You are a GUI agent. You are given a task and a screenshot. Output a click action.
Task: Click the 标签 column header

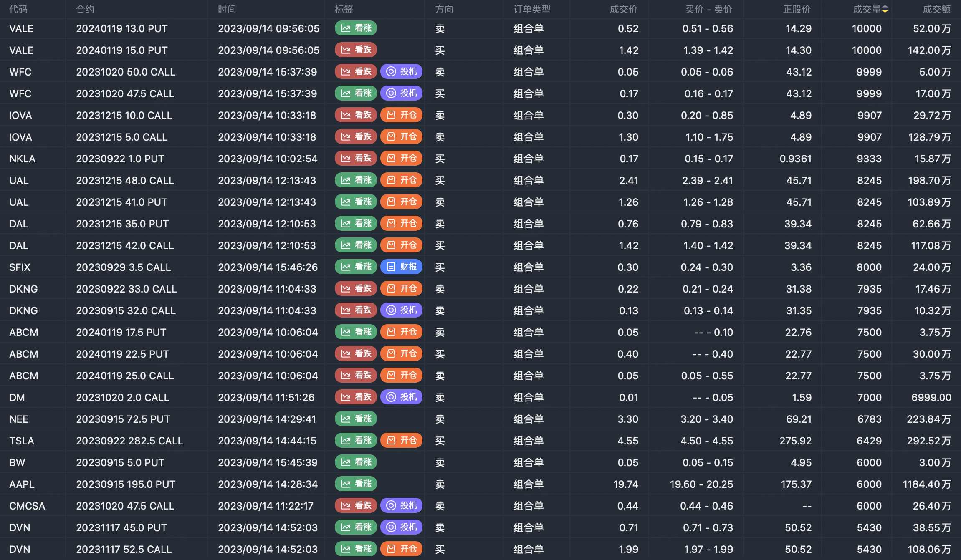point(344,9)
